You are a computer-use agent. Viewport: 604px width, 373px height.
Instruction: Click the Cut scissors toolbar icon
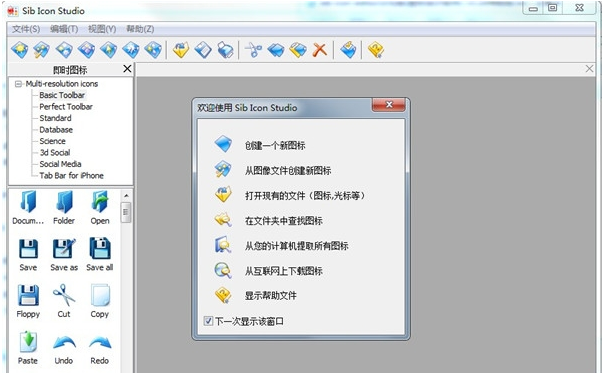point(254,50)
